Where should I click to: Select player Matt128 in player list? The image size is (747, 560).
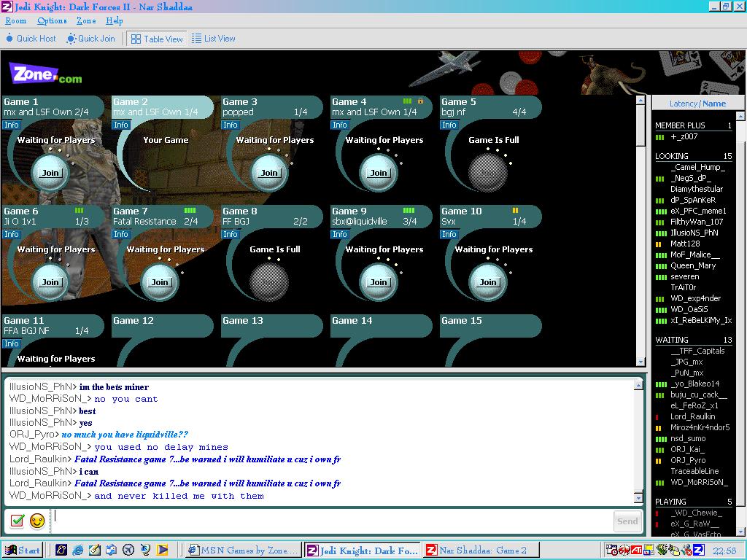pyautogui.click(x=685, y=244)
